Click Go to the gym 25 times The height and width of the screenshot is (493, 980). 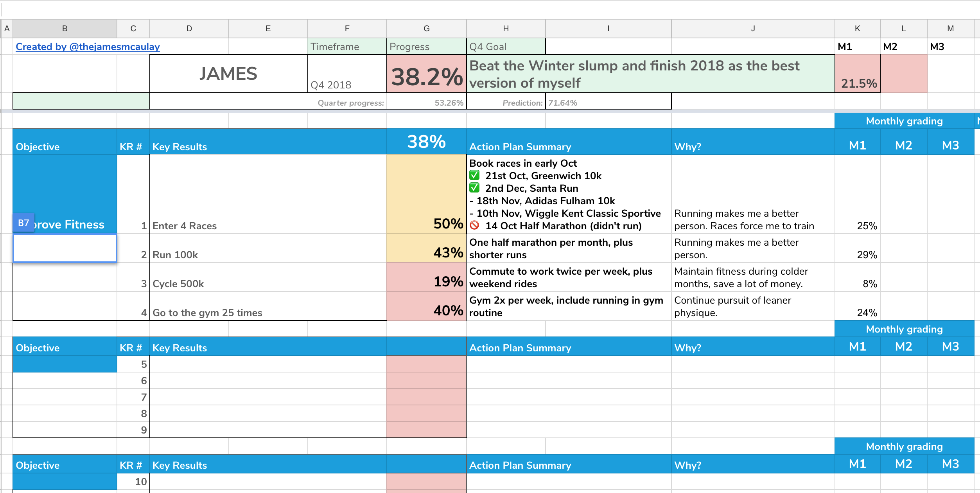point(268,306)
